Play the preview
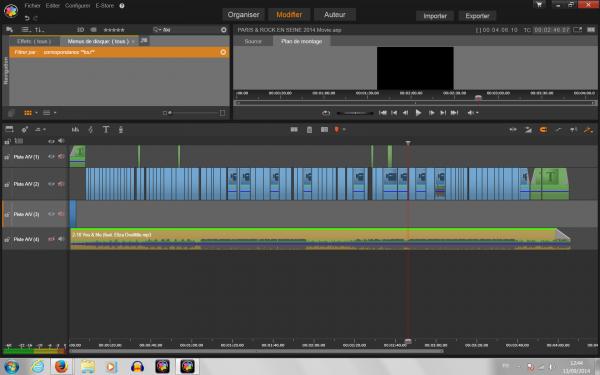This screenshot has height=375, width=600. point(418,113)
